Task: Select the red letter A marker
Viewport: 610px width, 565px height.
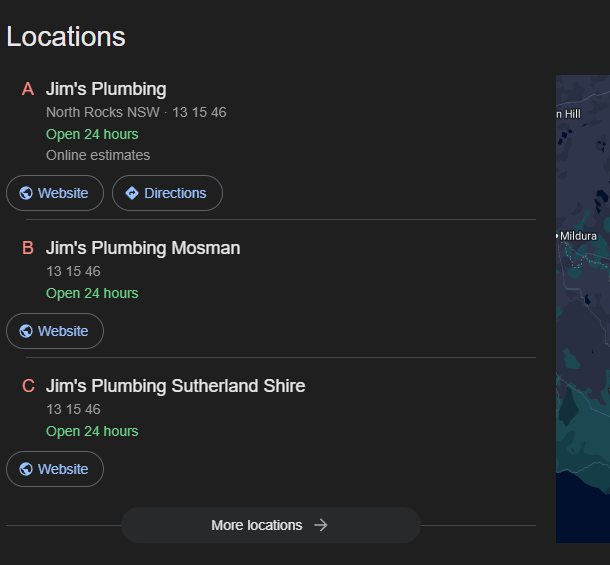Action: (28, 89)
